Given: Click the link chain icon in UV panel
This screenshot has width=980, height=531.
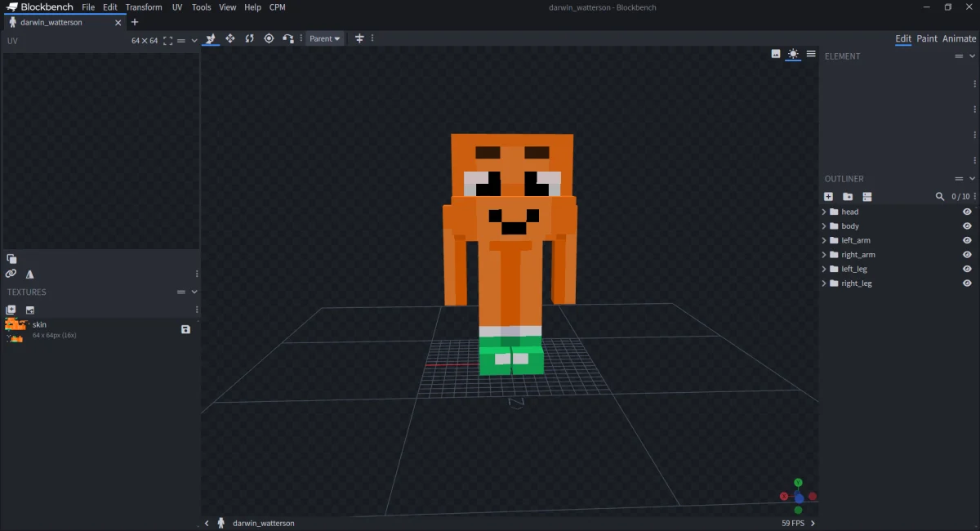Looking at the screenshot, I should point(11,274).
